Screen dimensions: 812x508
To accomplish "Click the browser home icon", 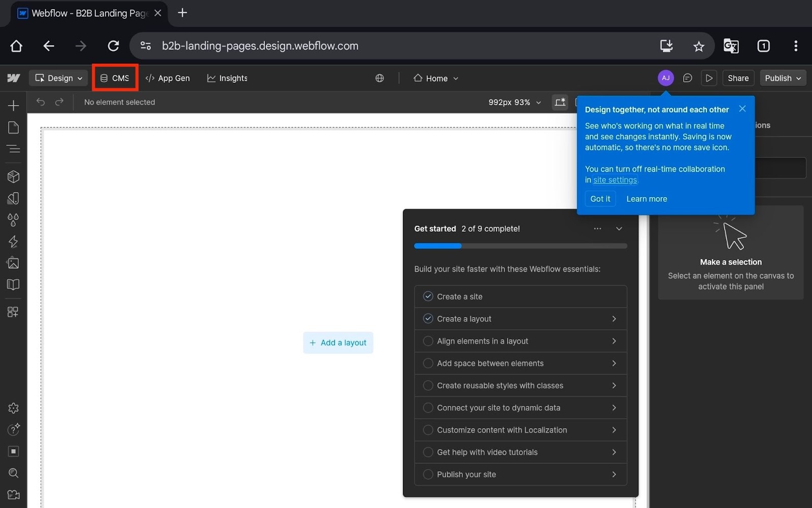I will [16, 46].
